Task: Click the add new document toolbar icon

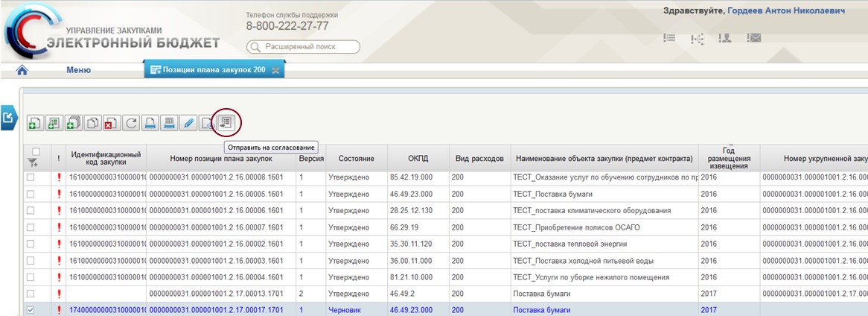Action: (35, 123)
